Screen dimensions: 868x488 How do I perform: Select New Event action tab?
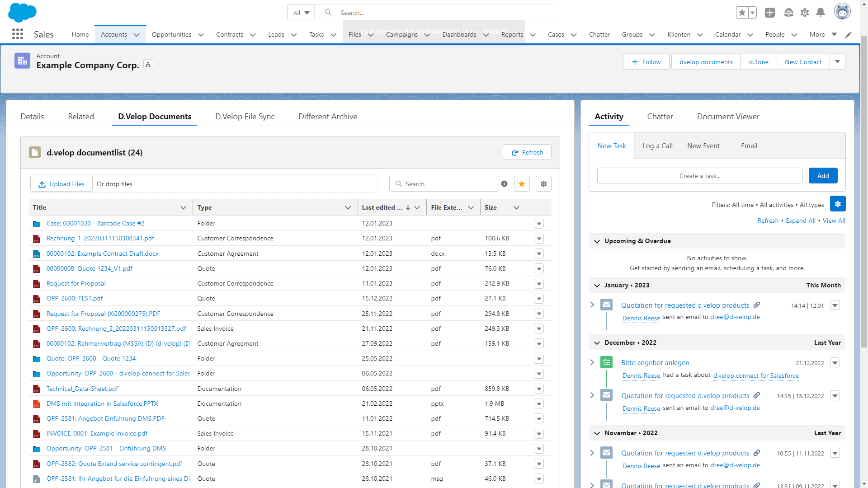tap(703, 146)
